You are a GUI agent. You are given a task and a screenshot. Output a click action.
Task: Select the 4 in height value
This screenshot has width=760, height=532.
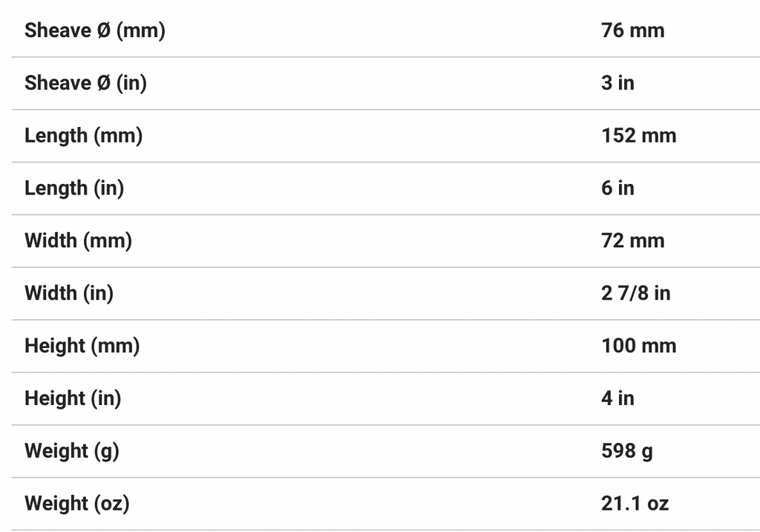pyautogui.click(x=617, y=398)
